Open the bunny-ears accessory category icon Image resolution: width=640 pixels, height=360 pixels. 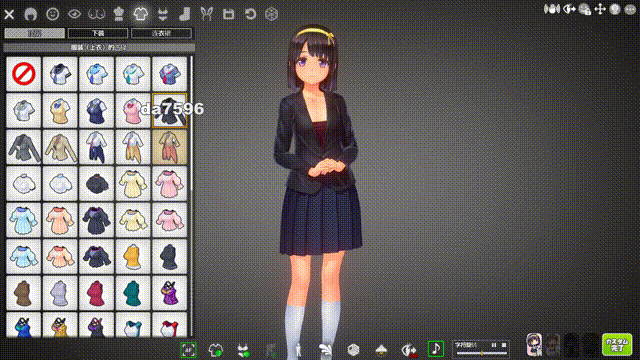point(207,14)
